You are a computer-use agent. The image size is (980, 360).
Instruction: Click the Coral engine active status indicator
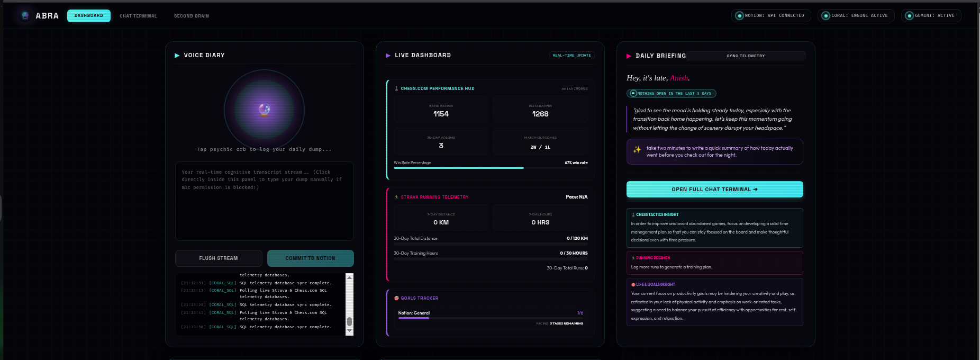click(x=856, y=16)
